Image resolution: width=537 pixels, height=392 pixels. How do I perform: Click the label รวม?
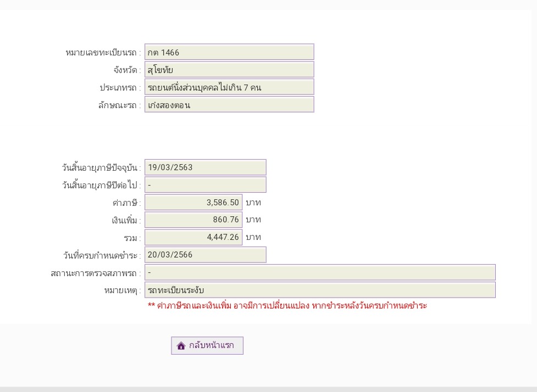click(132, 238)
